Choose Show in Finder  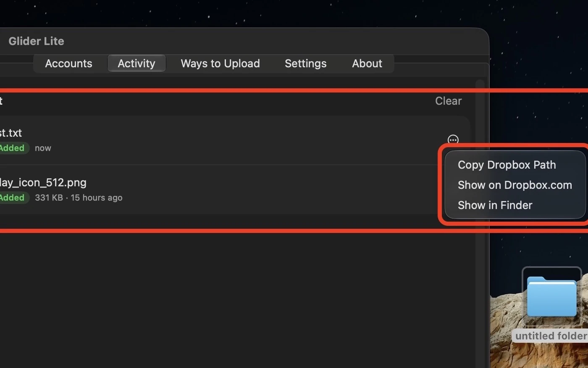pyautogui.click(x=495, y=205)
